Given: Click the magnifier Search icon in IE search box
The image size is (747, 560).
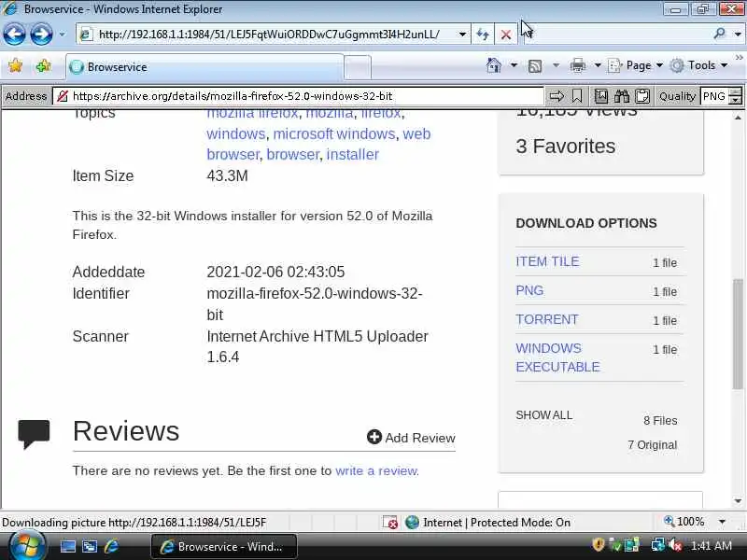Looking at the screenshot, I should click(x=719, y=34).
